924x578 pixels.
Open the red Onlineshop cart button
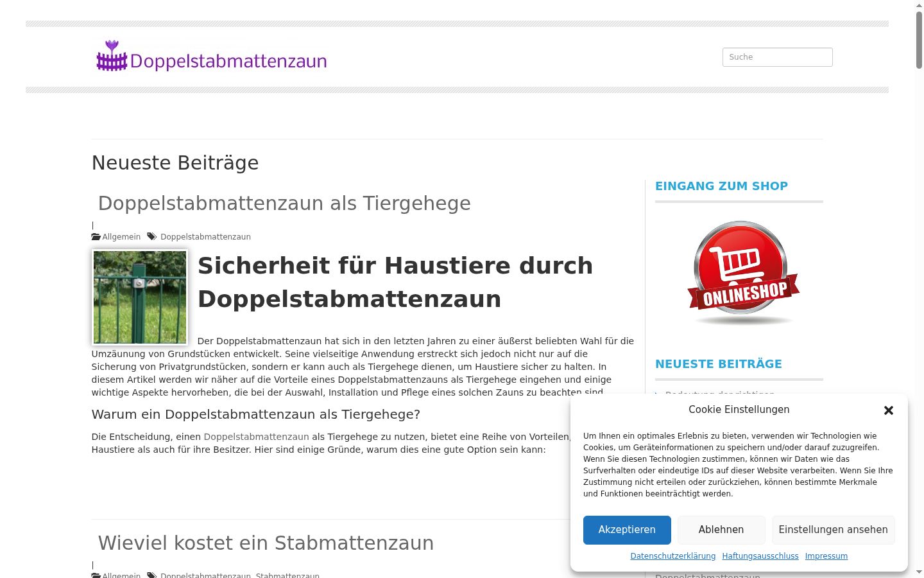click(x=743, y=273)
